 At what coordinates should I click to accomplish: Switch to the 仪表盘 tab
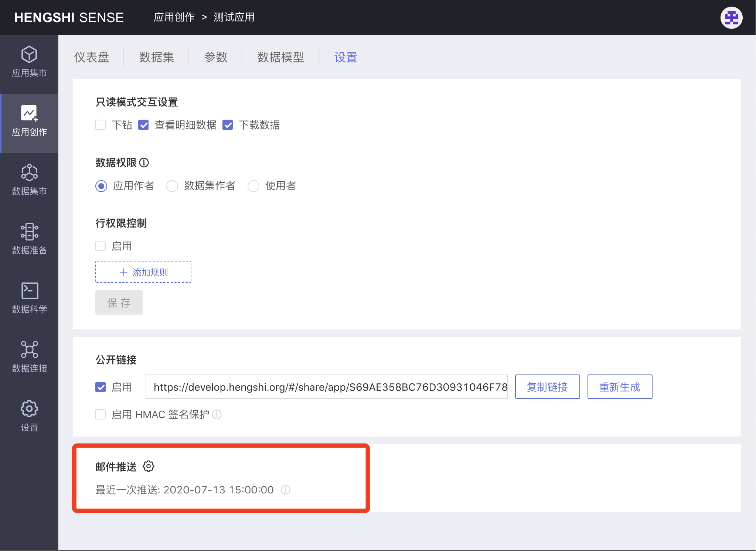(x=92, y=57)
